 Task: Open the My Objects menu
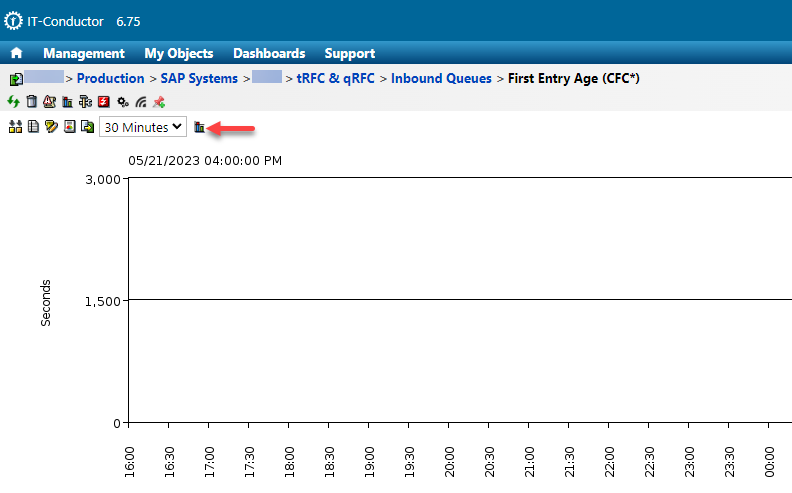(179, 53)
